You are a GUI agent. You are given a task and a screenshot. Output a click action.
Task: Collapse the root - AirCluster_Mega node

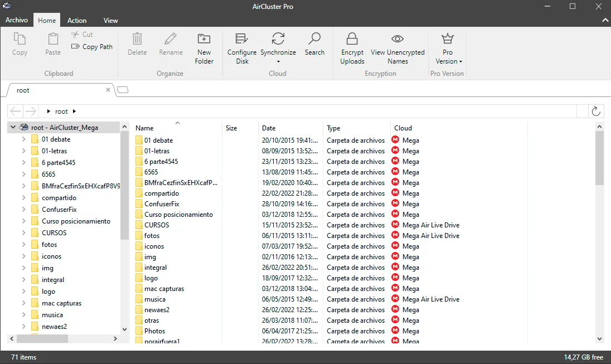click(x=13, y=127)
